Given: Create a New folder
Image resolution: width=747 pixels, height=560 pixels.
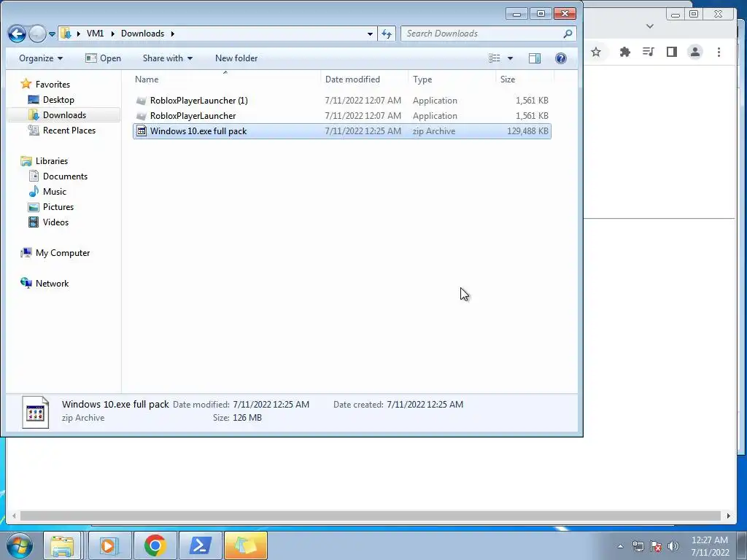Looking at the screenshot, I should (x=236, y=58).
